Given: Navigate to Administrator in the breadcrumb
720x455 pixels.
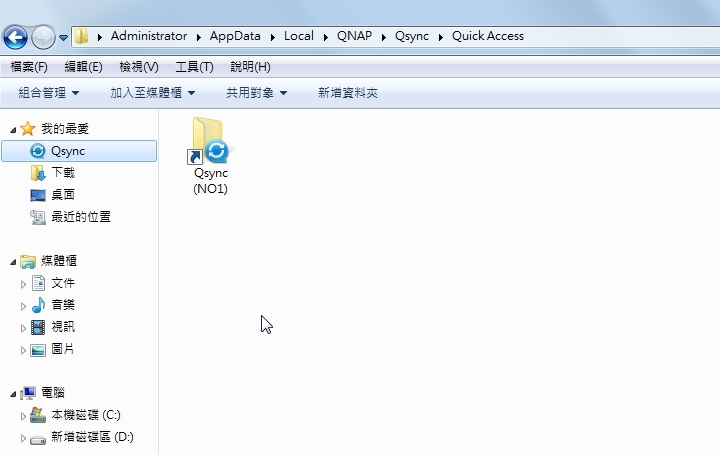Looking at the screenshot, I should coord(149,36).
